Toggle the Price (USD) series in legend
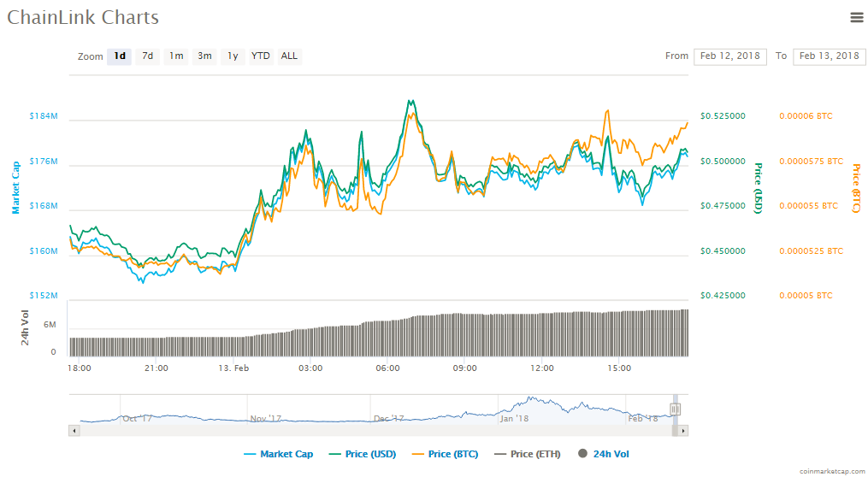The width and height of the screenshot is (868, 477). [x=363, y=454]
